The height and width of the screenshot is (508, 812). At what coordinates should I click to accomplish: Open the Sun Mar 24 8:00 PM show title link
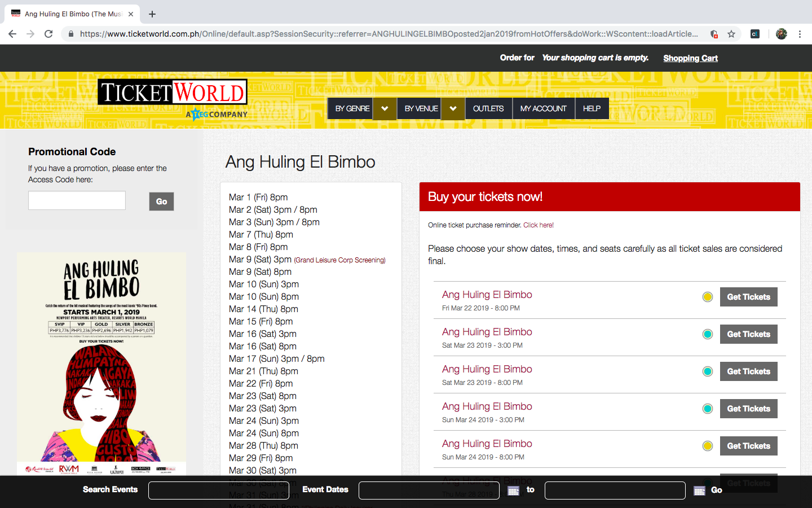pyautogui.click(x=487, y=444)
